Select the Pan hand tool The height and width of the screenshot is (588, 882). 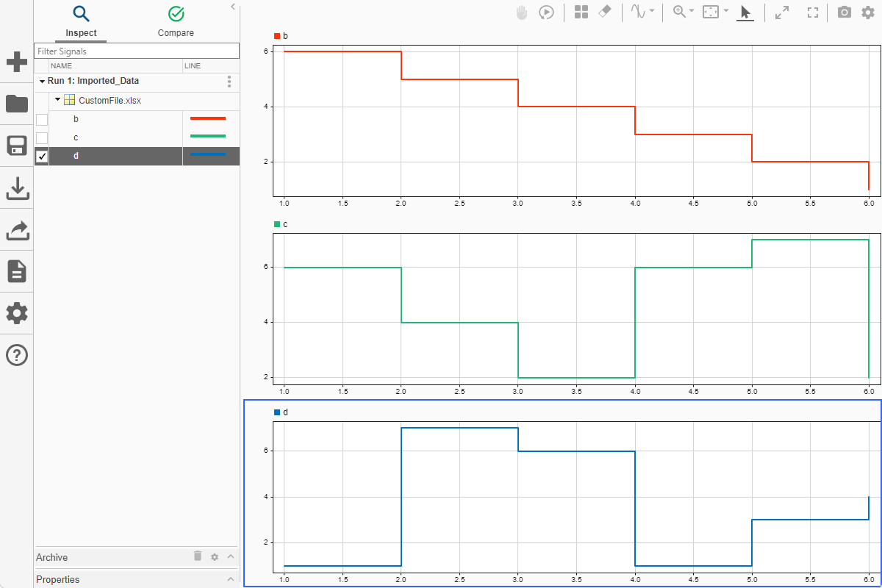point(522,12)
